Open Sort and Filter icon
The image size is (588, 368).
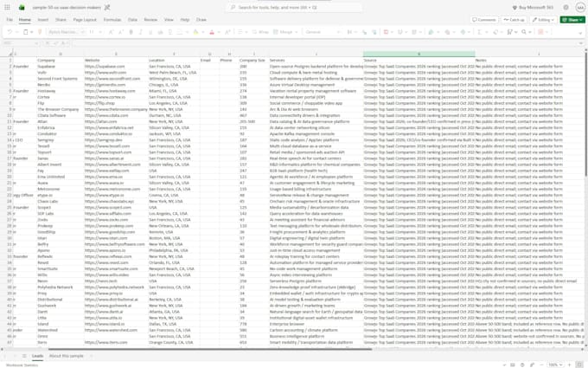pyautogui.click(x=509, y=32)
